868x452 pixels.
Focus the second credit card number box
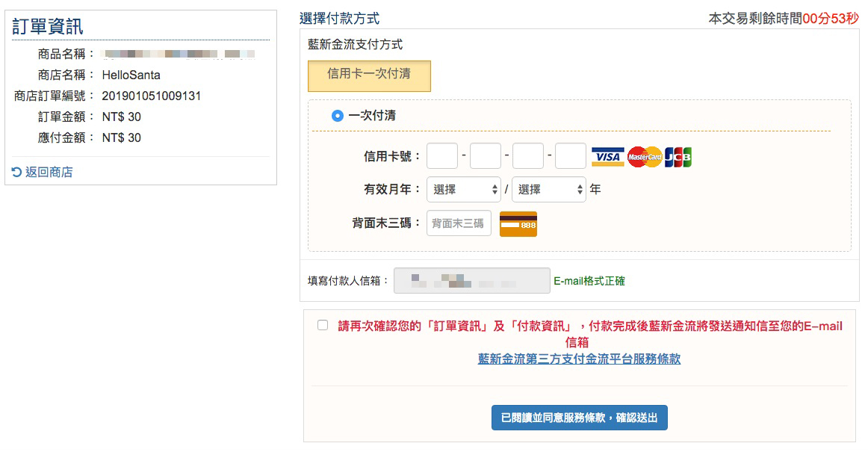coord(486,156)
